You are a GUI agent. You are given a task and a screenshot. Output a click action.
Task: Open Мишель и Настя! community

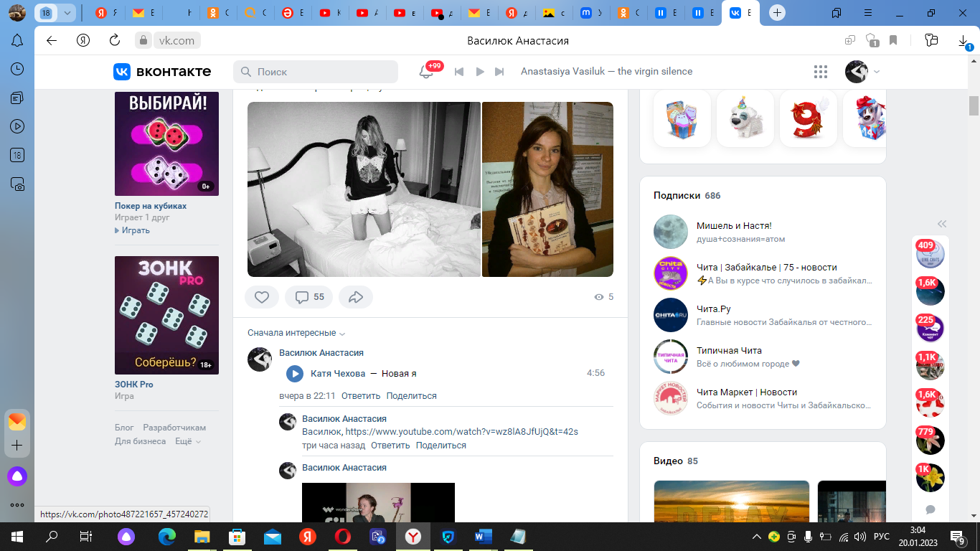[x=734, y=226]
